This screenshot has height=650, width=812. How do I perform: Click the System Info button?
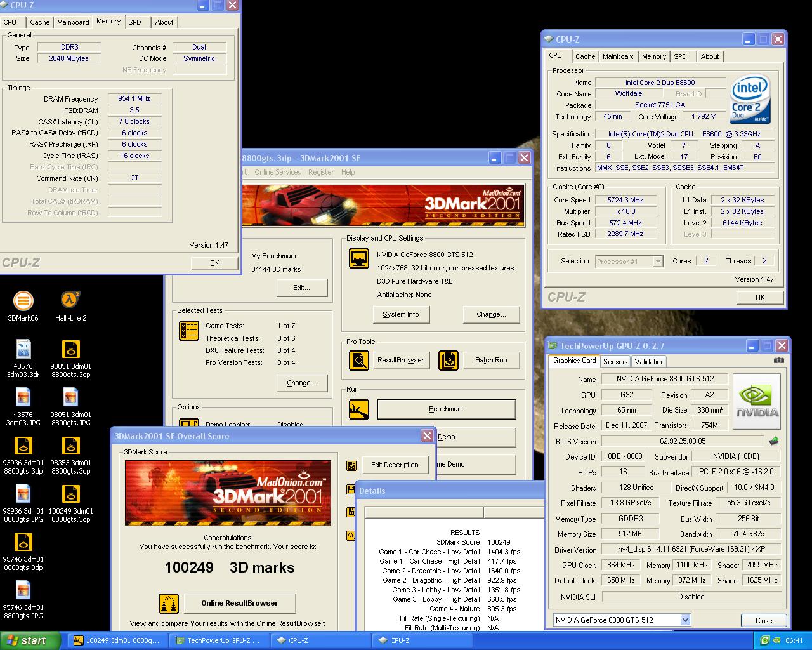(x=401, y=314)
